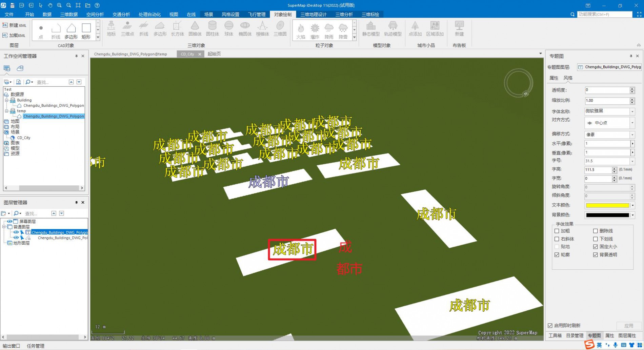Uncheck the 背景透明 transparent background checkbox

[595, 255]
